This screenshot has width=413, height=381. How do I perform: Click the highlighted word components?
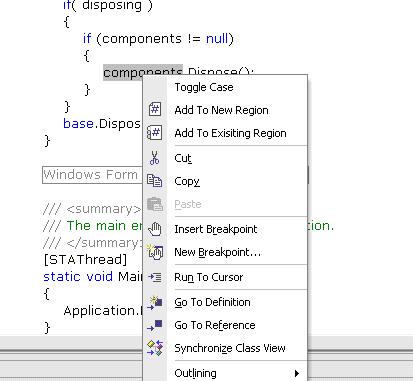143,72
